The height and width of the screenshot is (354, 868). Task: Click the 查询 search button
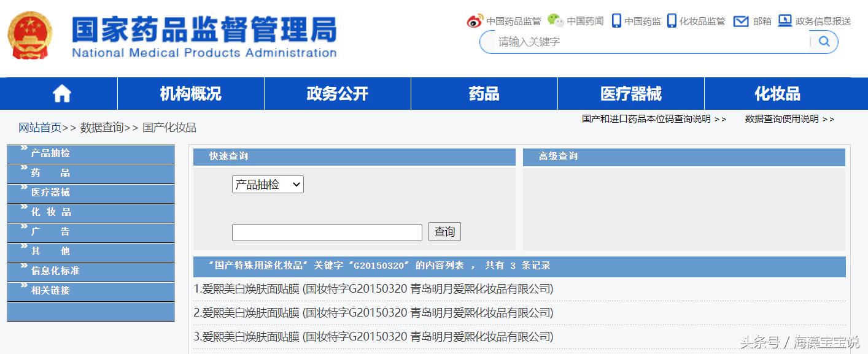click(444, 232)
